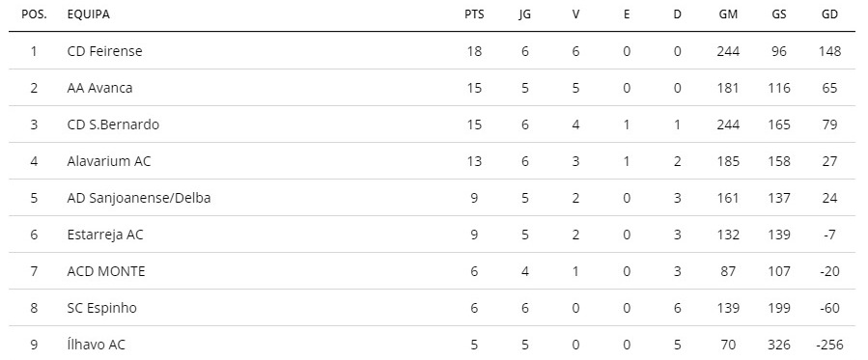Click Ílhavo AC goal difference -256
Viewport: 868px width, 360px height.
point(829,345)
